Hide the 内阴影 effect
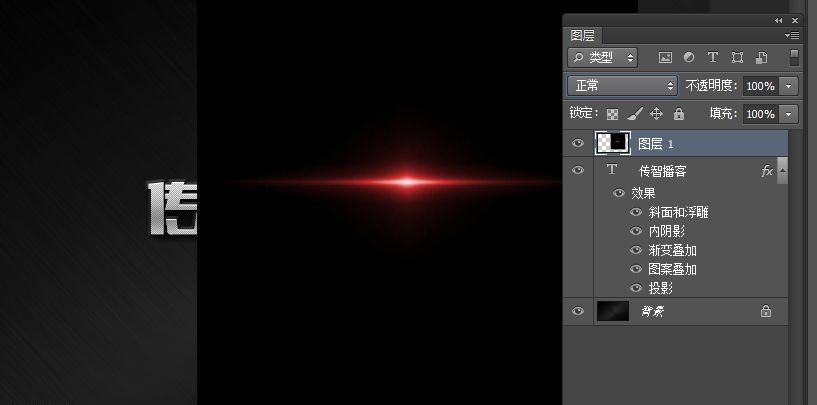817x405 pixels. [636, 231]
